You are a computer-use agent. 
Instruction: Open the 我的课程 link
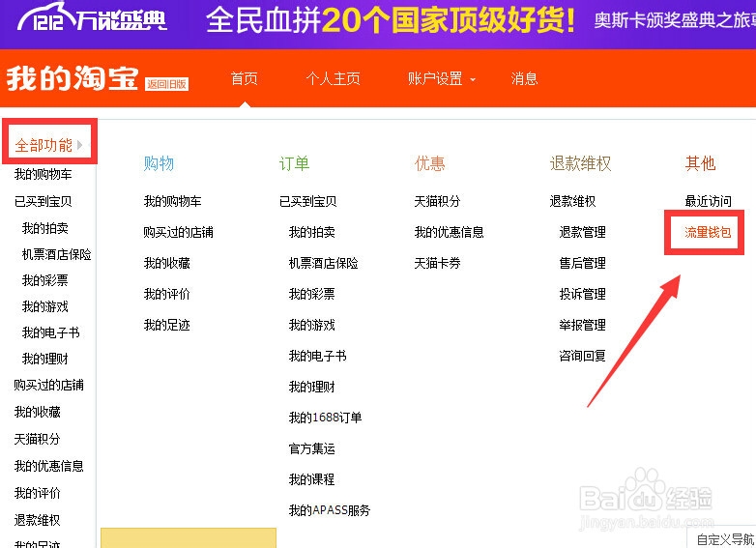(x=311, y=479)
